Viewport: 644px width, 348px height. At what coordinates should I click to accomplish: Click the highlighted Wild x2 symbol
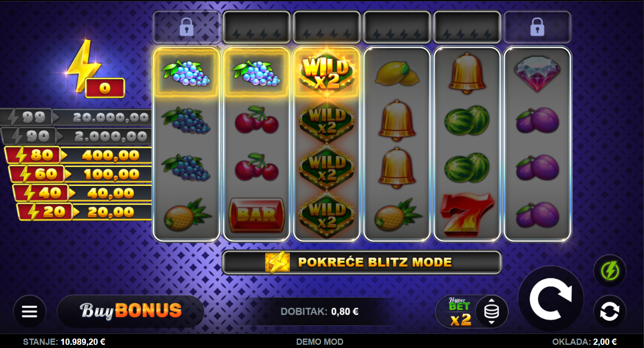(326, 72)
